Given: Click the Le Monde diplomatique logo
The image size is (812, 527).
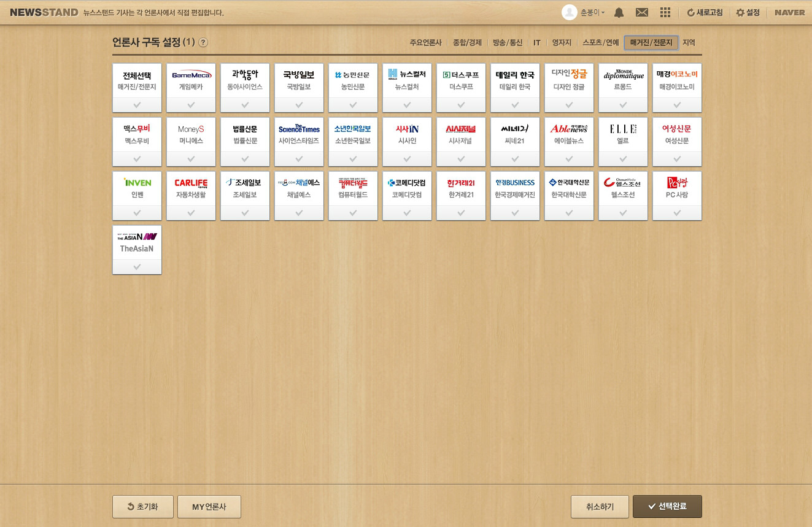Looking at the screenshot, I should [x=623, y=74].
